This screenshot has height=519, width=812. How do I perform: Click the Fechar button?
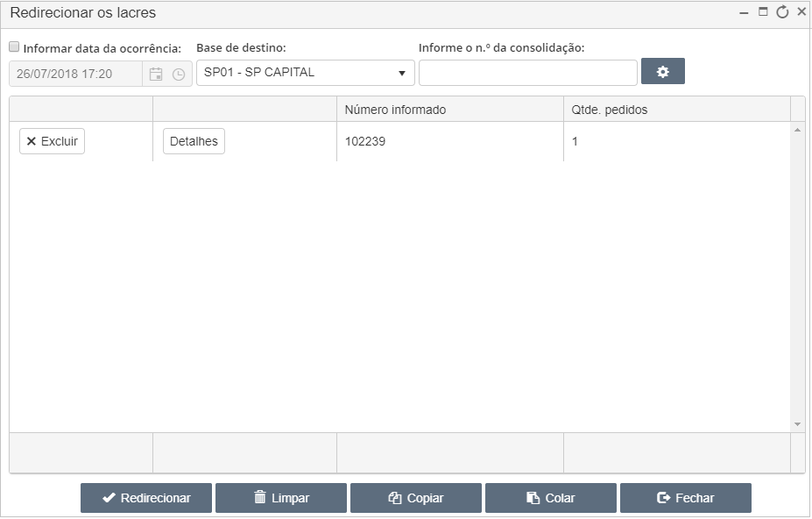click(686, 498)
